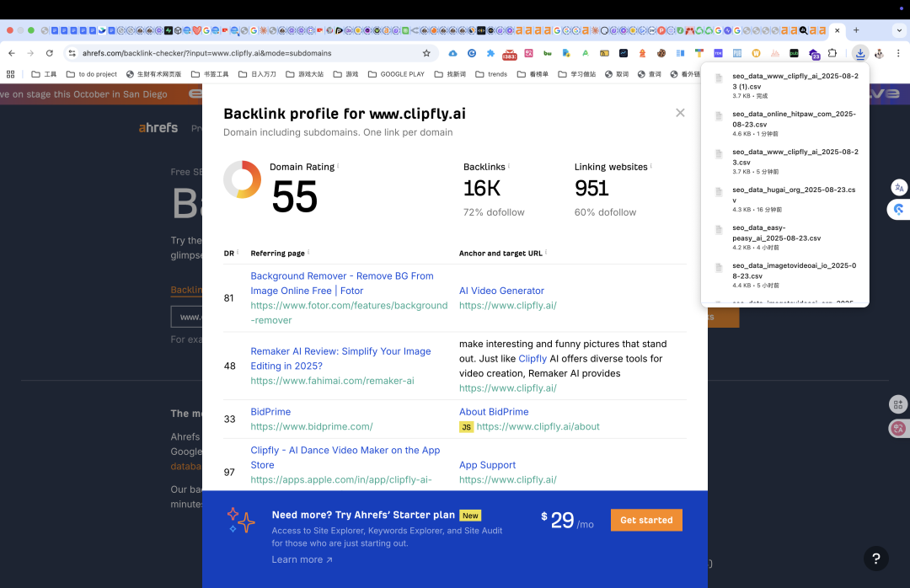Open the bidprime.com URL
Screen dimensions: 910x588
coord(312,426)
